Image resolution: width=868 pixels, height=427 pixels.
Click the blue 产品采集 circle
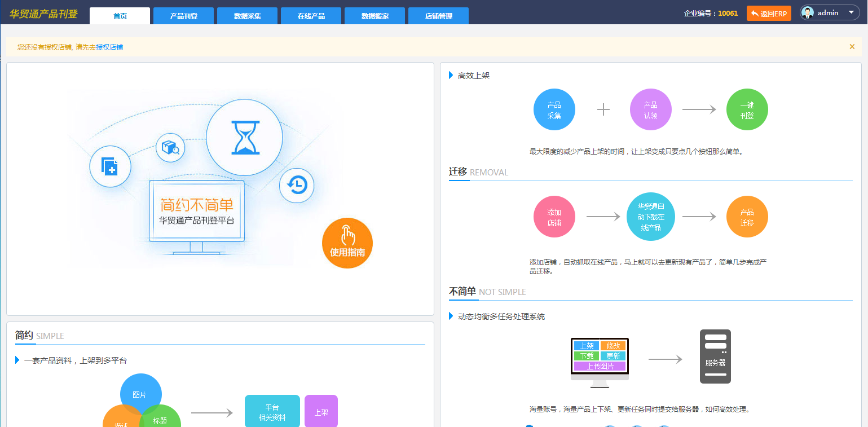point(554,109)
